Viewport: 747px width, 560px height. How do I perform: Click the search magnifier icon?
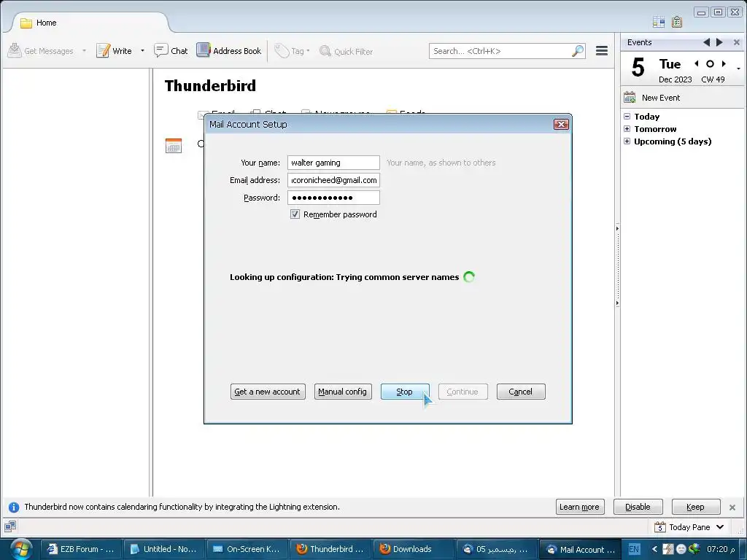[578, 51]
